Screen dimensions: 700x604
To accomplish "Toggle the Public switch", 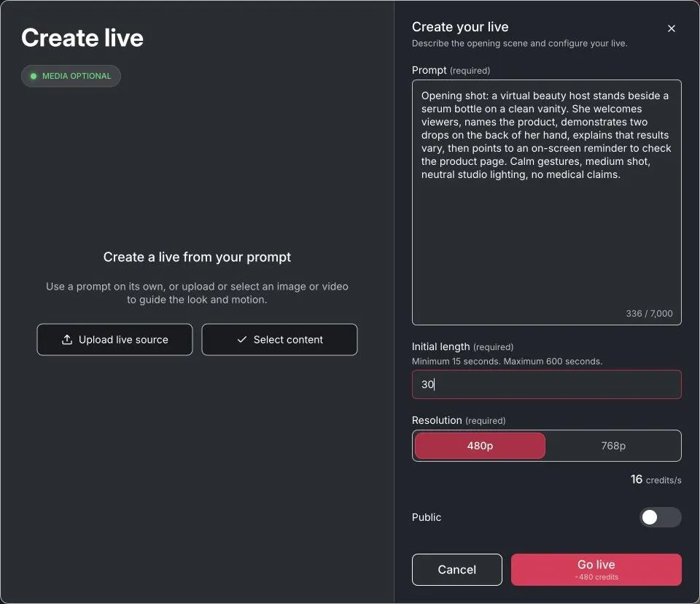I will tap(660, 517).
